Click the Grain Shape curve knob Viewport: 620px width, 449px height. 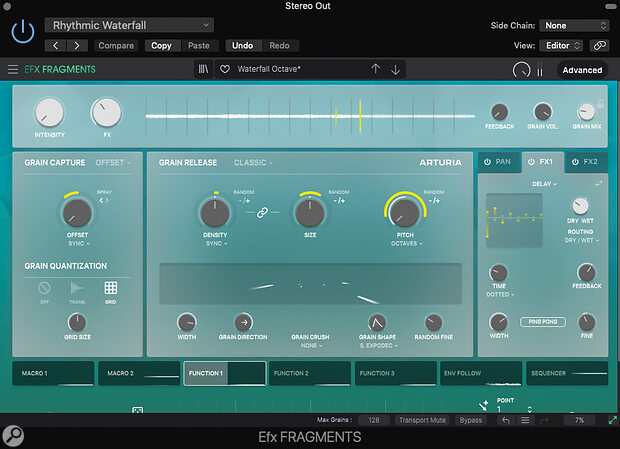pyautogui.click(x=377, y=323)
